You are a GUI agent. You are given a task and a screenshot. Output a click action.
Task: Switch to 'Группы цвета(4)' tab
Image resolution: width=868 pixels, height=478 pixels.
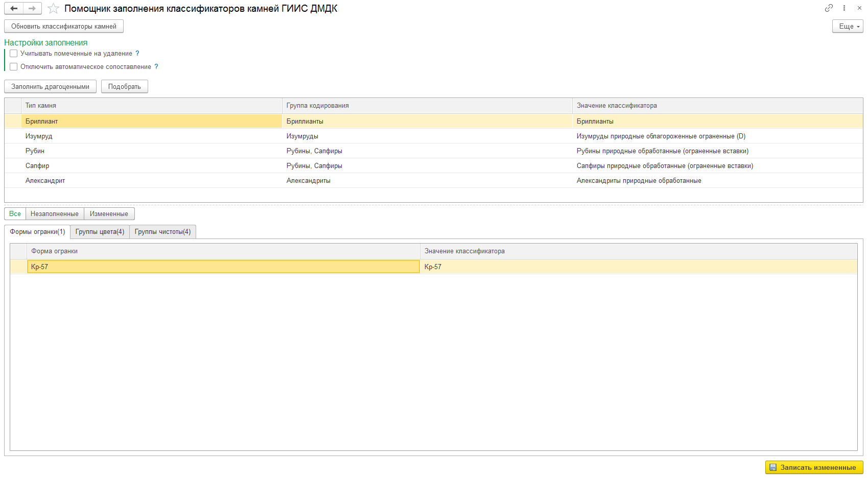pos(100,231)
